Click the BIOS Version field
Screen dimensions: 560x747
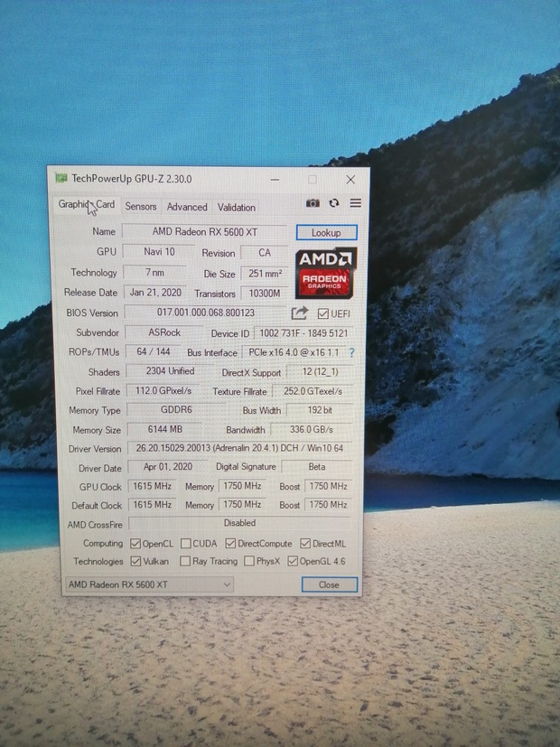(205, 313)
